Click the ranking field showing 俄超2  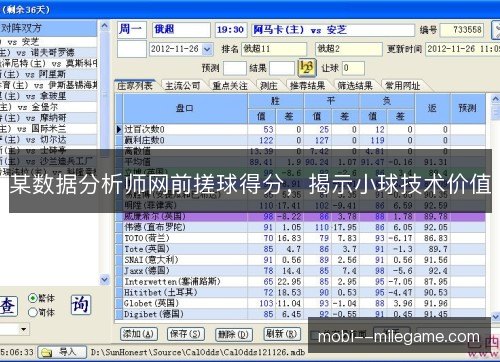click(349, 49)
